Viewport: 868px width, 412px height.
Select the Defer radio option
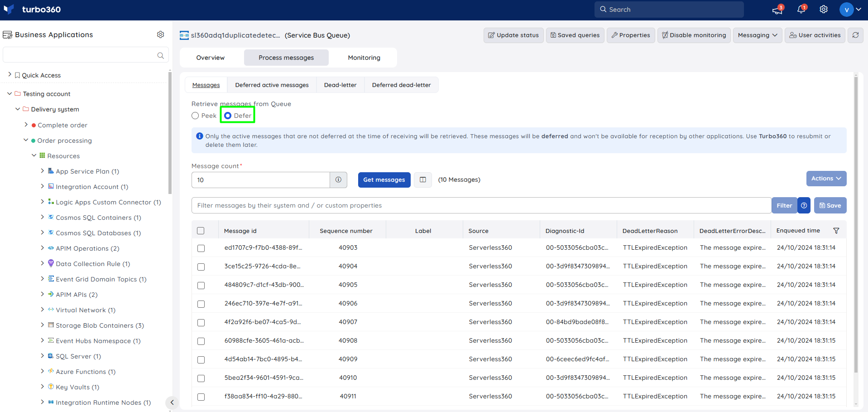(x=228, y=116)
